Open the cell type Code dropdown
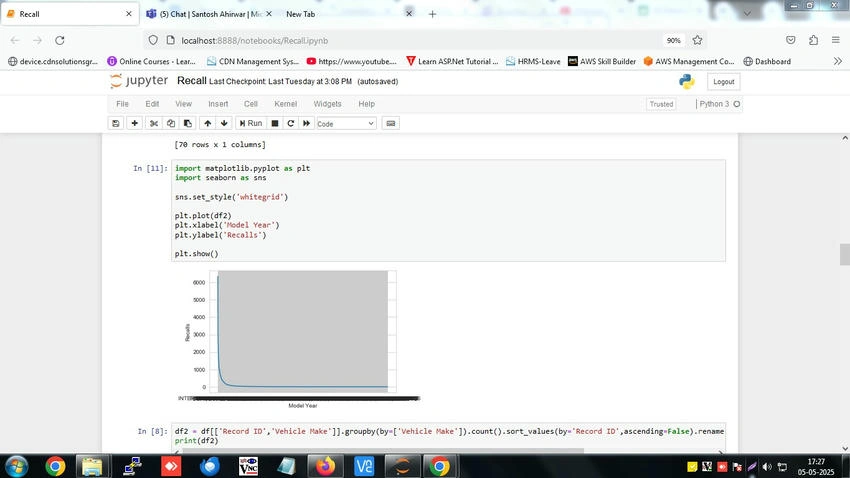 346,124
